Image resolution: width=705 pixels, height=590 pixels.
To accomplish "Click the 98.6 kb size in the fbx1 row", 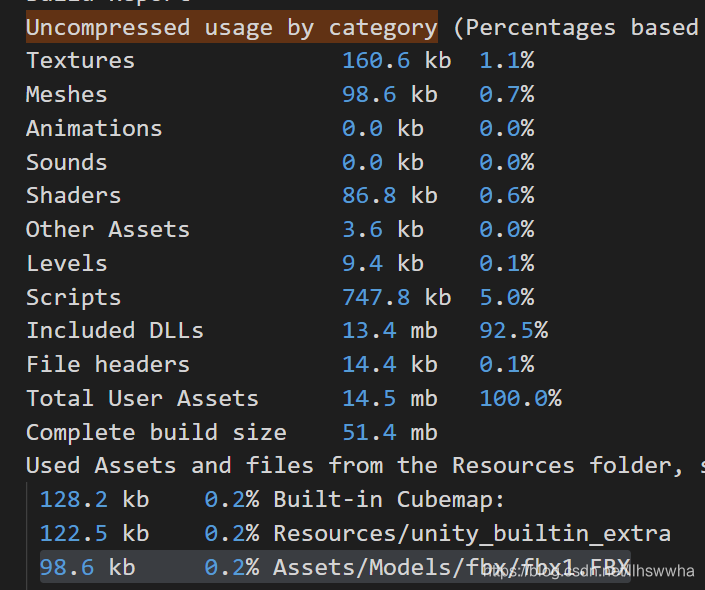I will [x=87, y=567].
